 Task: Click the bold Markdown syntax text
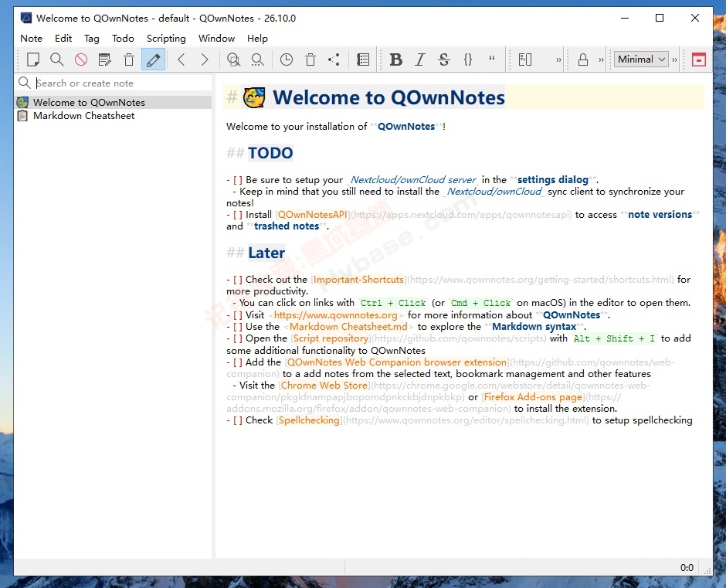click(534, 327)
